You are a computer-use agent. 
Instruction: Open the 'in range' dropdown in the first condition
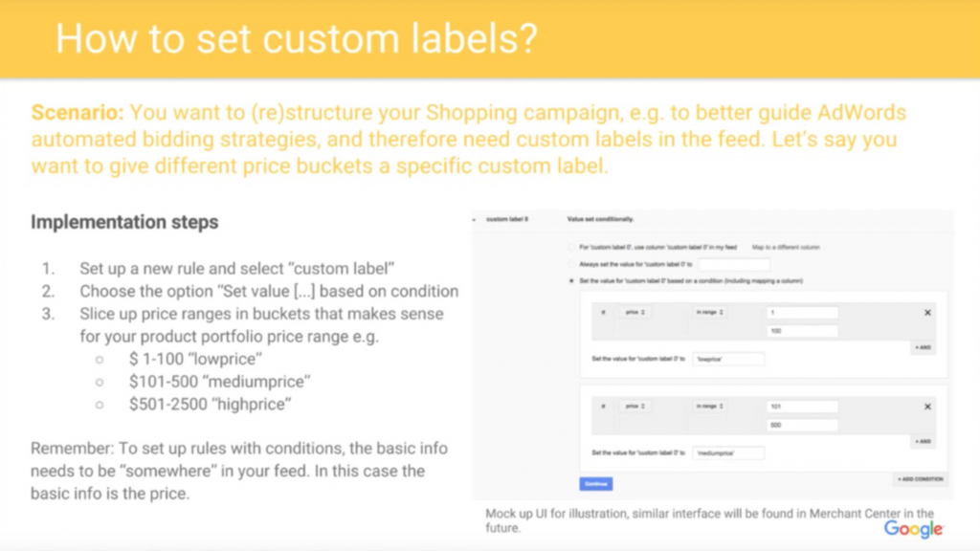point(709,312)
